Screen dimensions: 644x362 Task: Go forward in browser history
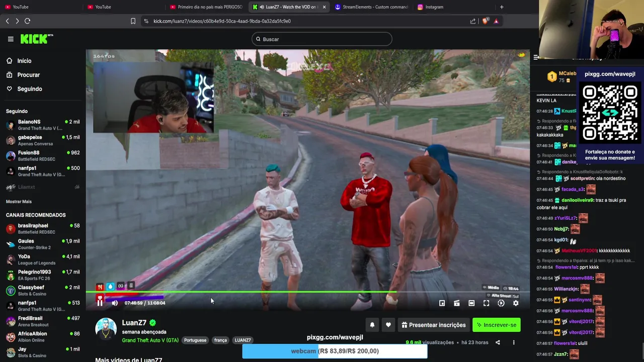click(17, 21)
